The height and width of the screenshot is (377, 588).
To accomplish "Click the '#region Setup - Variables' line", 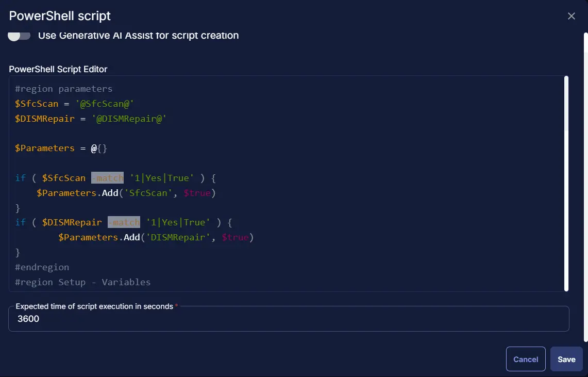I will [x=82, y=282].
